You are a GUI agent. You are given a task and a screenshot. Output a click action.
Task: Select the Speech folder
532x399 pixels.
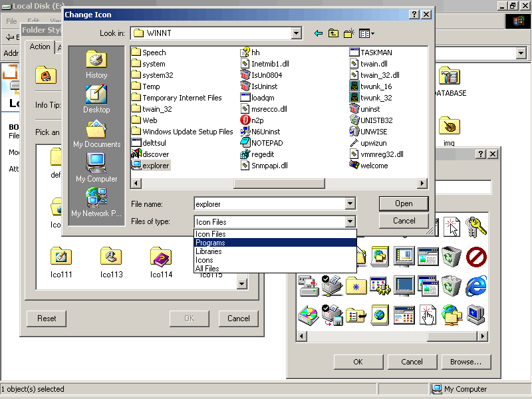(x=149, y=53)
